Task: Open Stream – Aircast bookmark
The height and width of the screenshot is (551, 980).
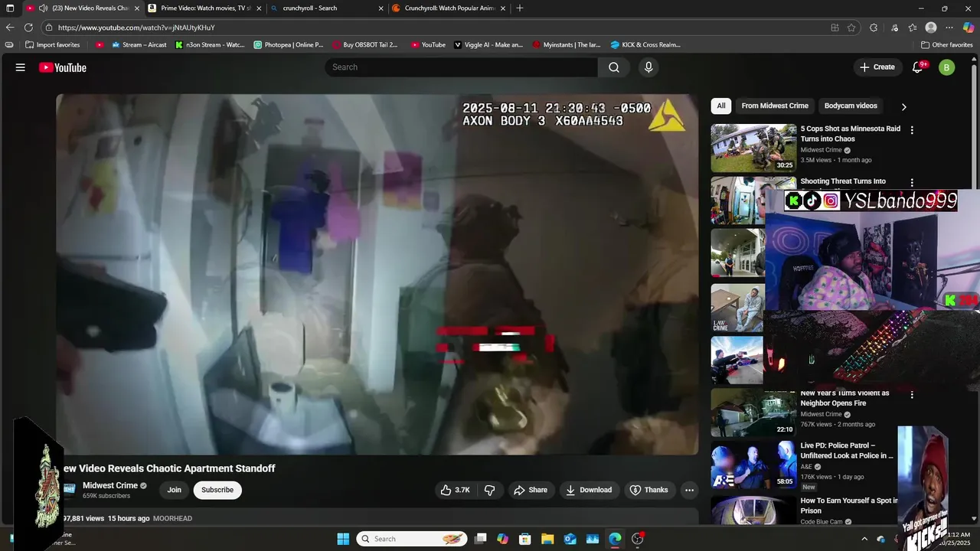Action: 139,45
